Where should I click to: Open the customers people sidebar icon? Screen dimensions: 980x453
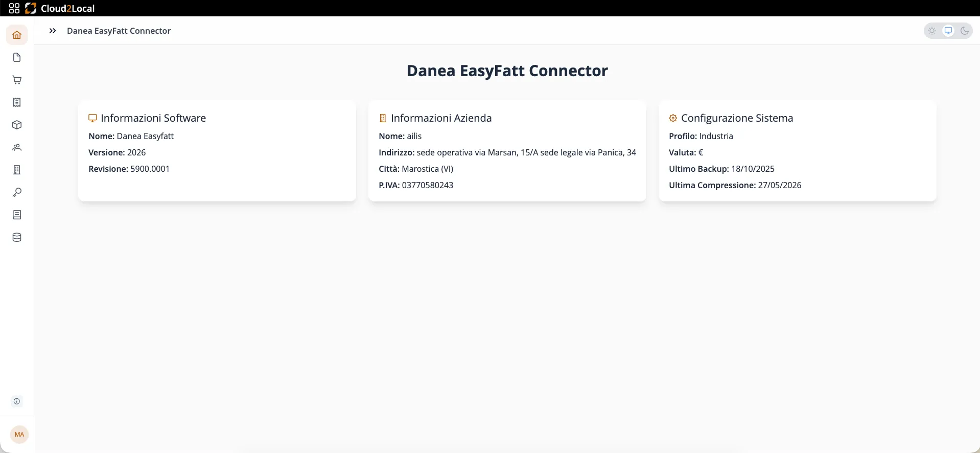pos(17,147)
